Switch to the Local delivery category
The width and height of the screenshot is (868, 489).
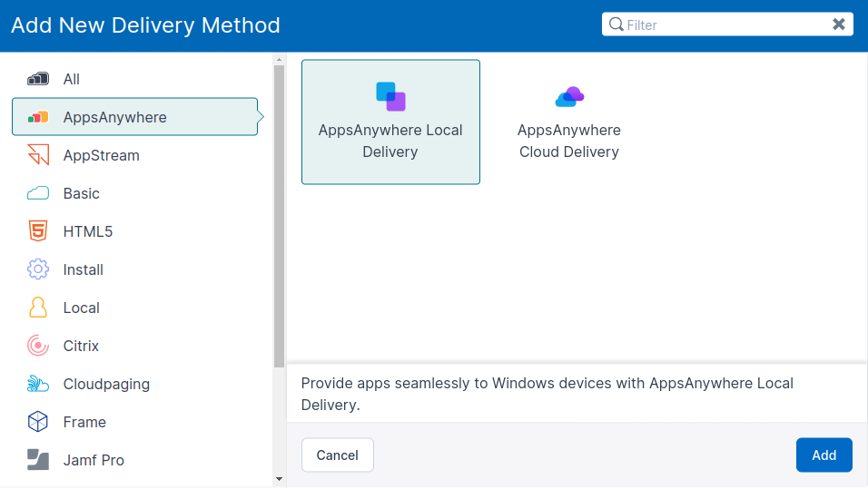click(82, 308)
